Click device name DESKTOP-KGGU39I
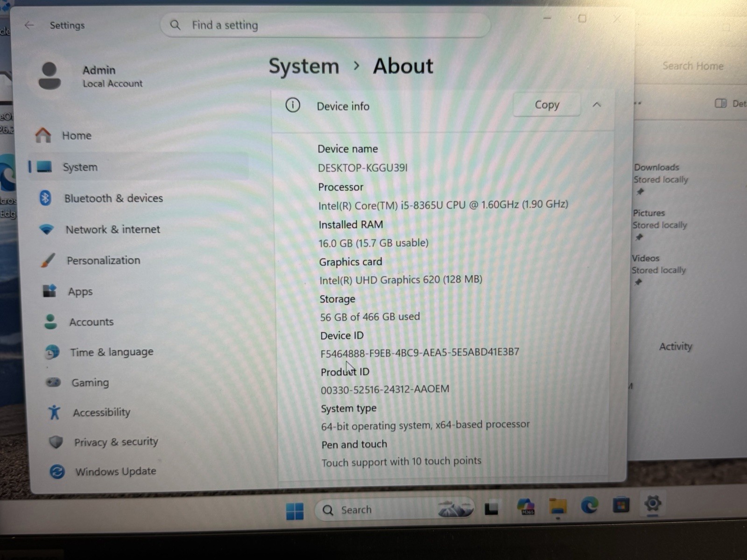Image resolution: width=747 pixels, height=560 pixels. click(x=362, y=168)
